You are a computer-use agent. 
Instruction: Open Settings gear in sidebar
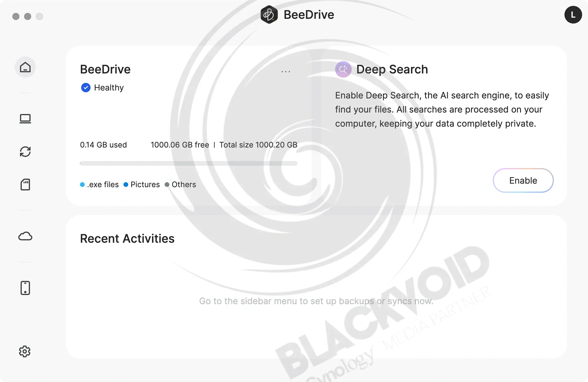pyautogui.click(x=25, y=351)
